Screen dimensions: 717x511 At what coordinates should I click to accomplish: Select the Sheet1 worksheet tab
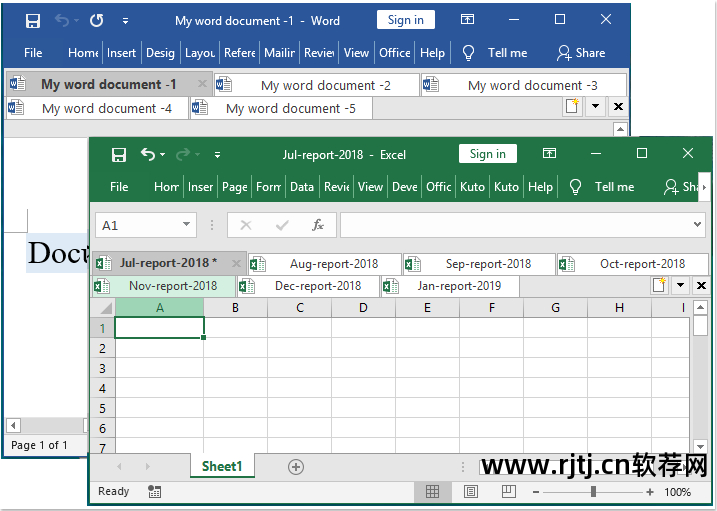tap(222, 466)
